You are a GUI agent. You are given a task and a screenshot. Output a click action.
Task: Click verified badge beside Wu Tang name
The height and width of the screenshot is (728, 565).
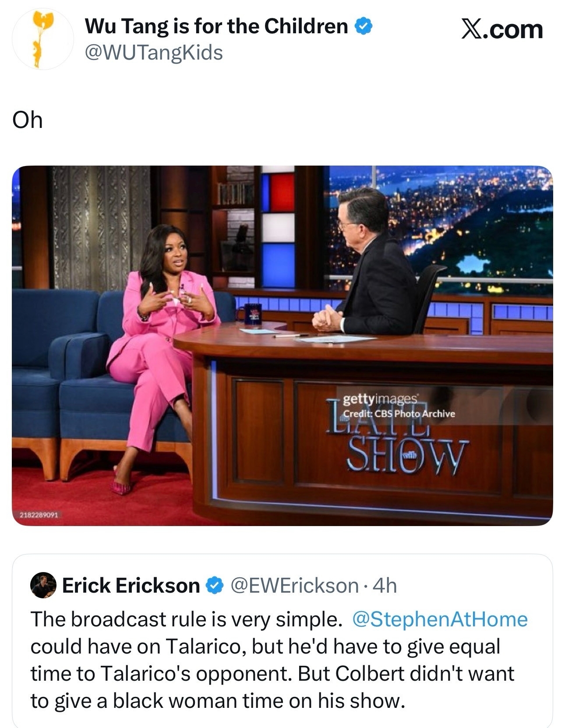[363, 27]
